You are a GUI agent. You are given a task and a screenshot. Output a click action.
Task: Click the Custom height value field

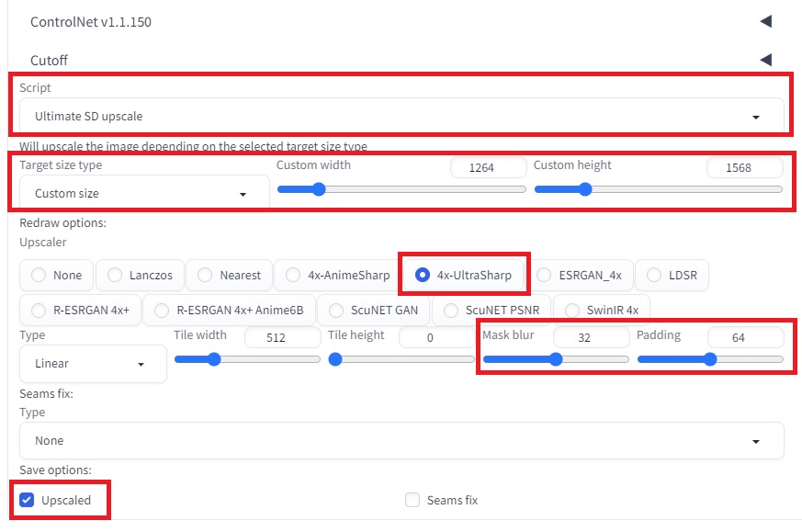click(745, 168)
